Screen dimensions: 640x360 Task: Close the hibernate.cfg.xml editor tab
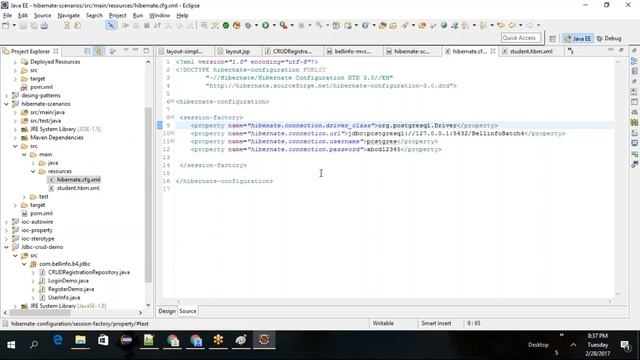click(493, 51)
